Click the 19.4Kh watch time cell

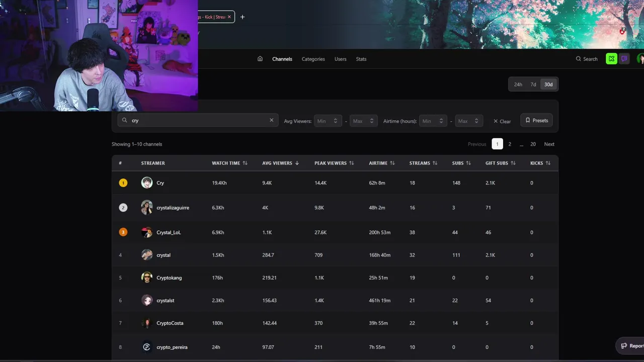[x=219, y=183]
